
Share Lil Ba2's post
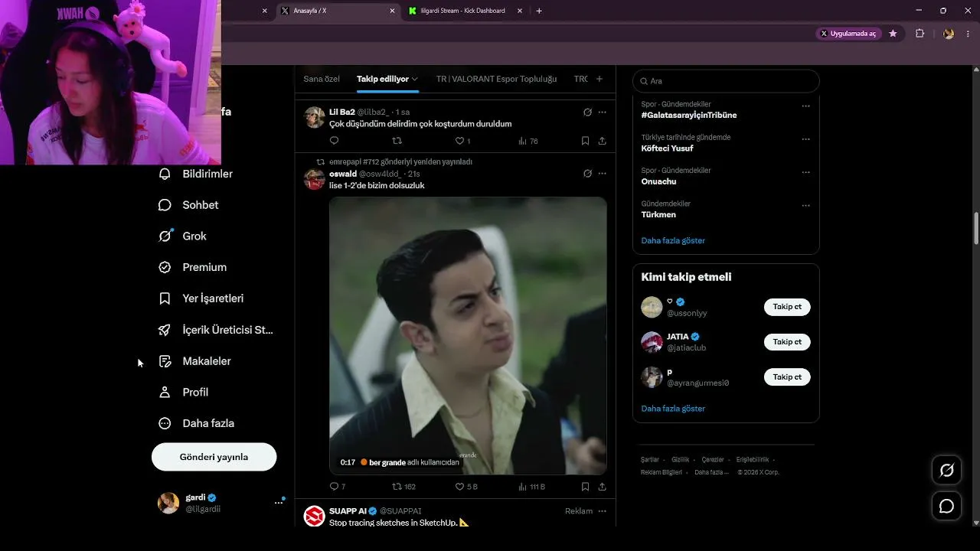click(602, 141)
